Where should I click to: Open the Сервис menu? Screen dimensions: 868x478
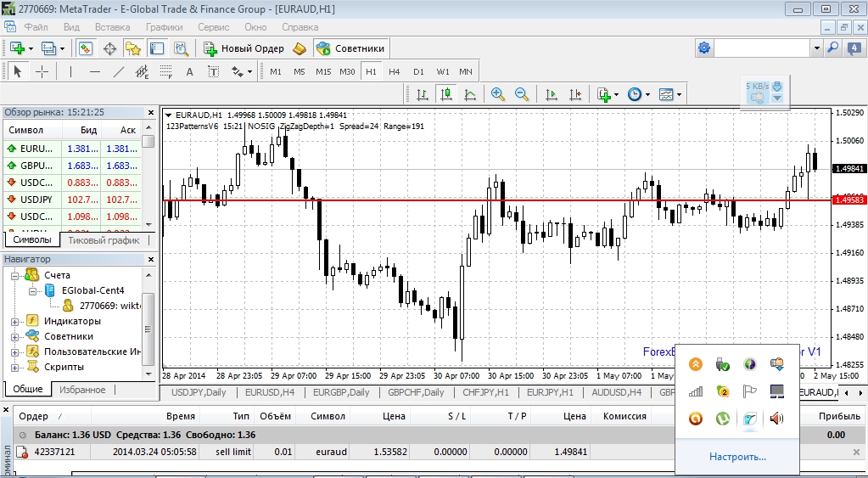pos(213,26)
